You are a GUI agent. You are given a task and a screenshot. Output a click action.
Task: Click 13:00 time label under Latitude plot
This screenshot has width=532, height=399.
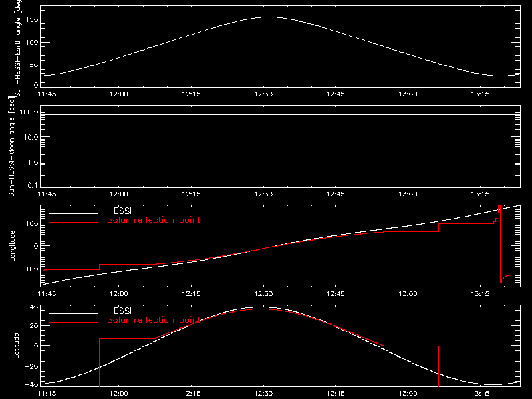(408, 393)
